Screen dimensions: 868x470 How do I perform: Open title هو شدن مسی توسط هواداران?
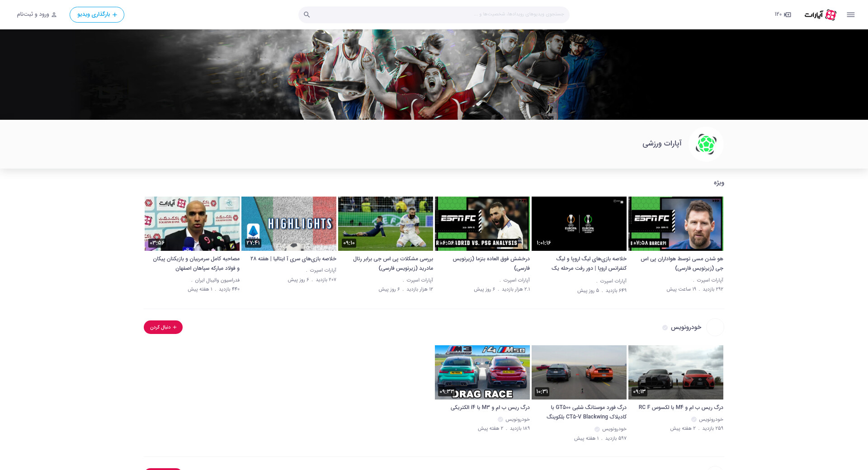click(x=682, y=263)
